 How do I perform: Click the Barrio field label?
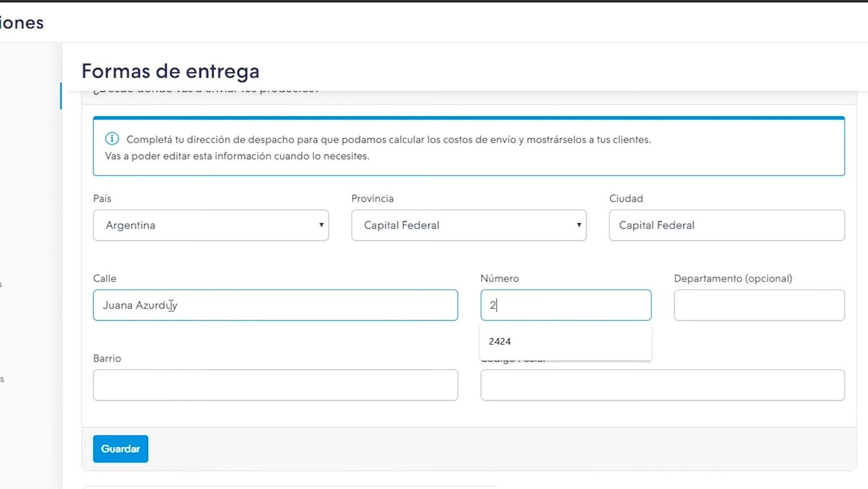click(x=107, y=358)
